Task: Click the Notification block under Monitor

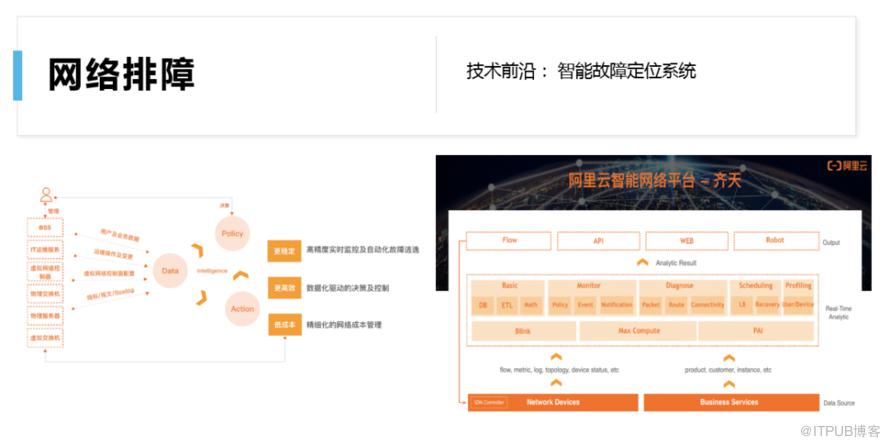Action: [617, 305]
